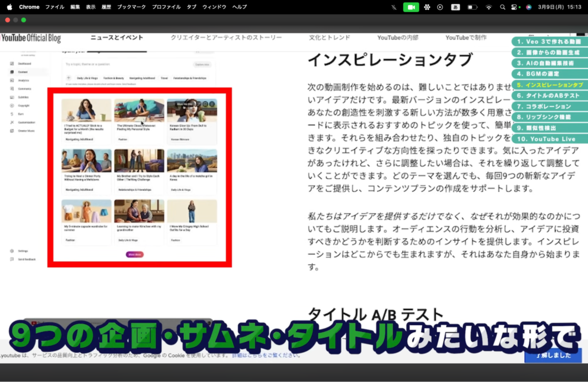Open Analytics from the studio sidebar

coord(12,80)
